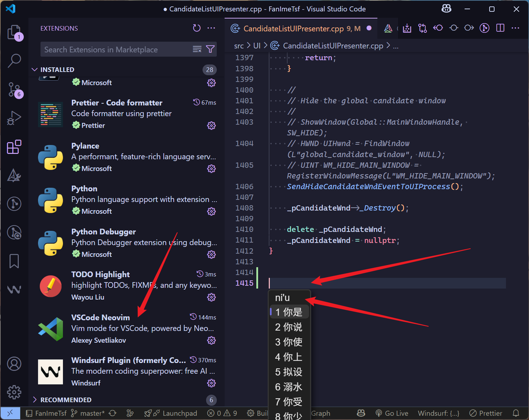
Task: Toggle the middle commit circle icon
Action: (x=454, y=28)
